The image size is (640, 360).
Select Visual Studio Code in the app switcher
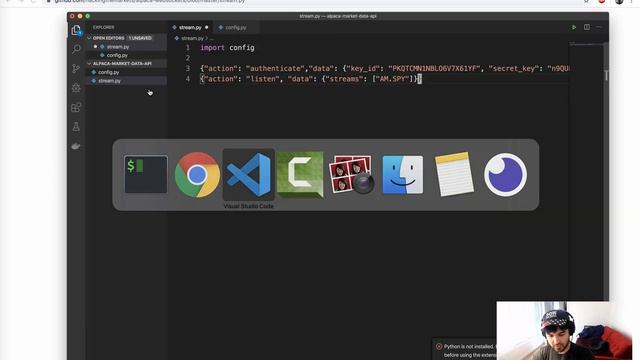click(248, 175)
